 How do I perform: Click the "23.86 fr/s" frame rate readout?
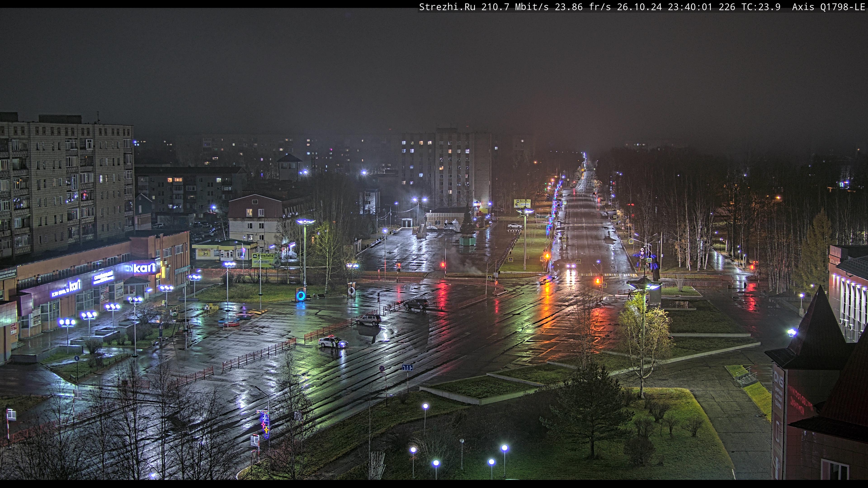(583, 7)
